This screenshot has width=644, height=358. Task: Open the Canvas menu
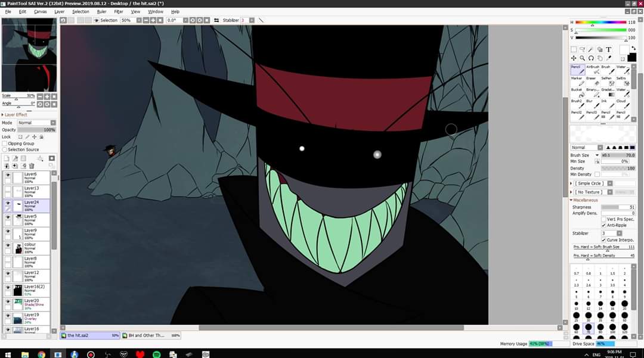tap(41, 11)
